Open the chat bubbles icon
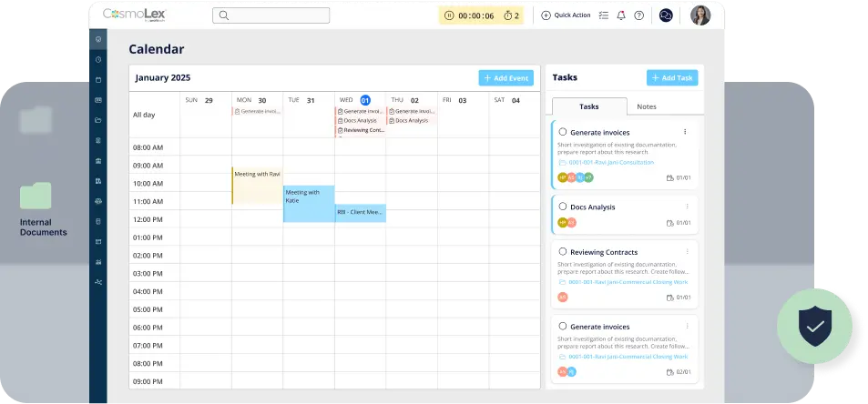This screenshot has width=868, height=404. [x=666, y=15]
